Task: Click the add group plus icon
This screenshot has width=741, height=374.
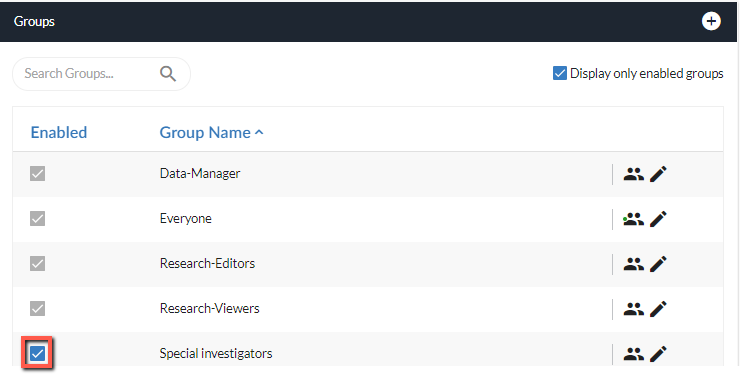Action: coord(711,21)
